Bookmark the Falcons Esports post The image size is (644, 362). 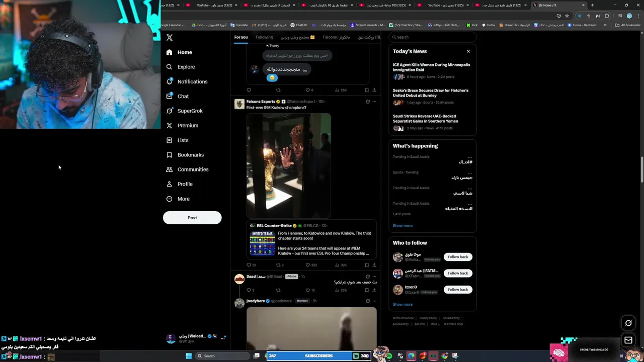(367, 265)
